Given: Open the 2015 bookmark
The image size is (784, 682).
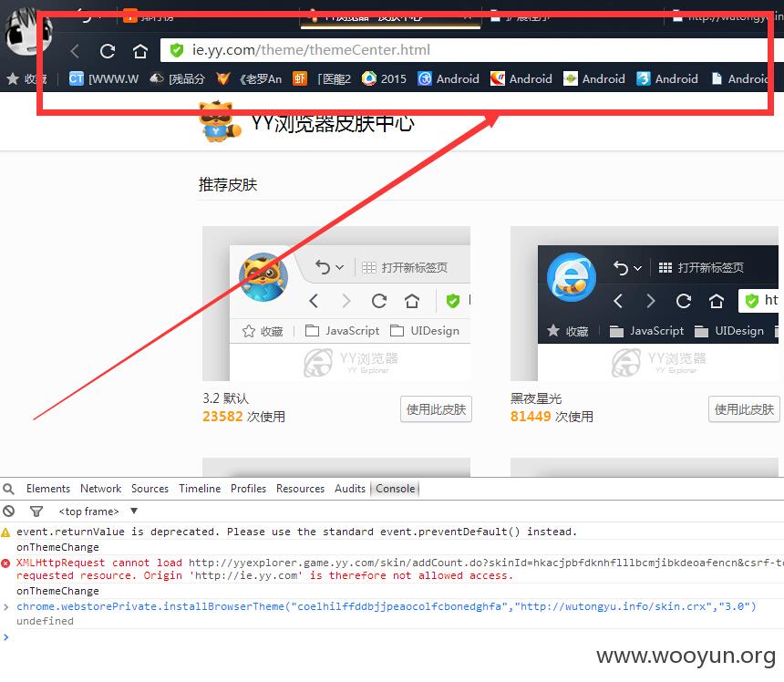Looking at the screenshot, I should (384, 78).
